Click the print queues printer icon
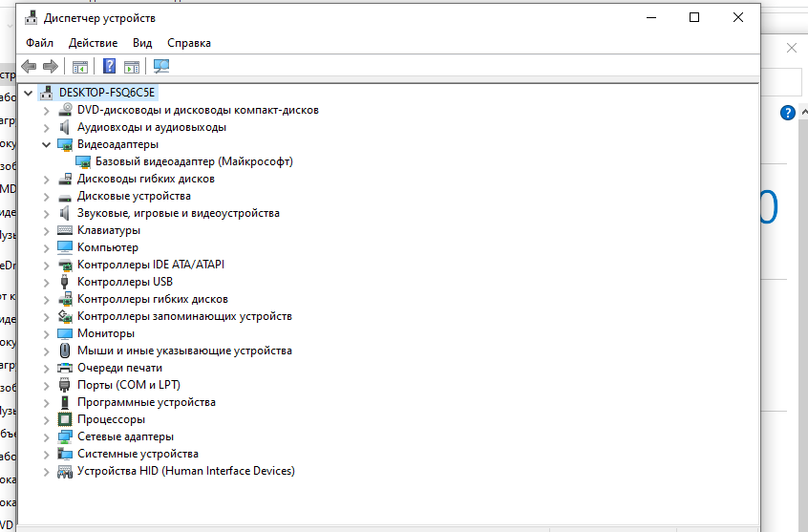 click(x=65, y=368)
